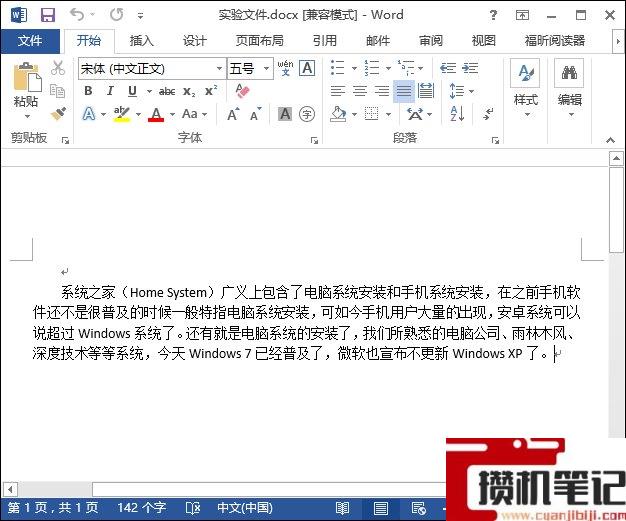
Task: Open the Editing binoculars menu
Action: 569,88
